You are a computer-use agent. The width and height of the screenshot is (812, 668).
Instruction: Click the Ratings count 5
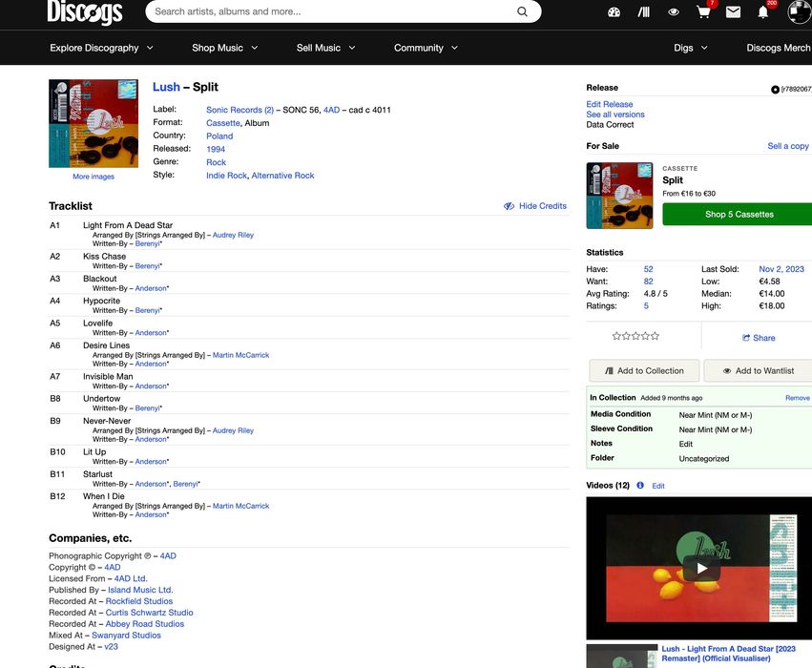click(646, 306)
